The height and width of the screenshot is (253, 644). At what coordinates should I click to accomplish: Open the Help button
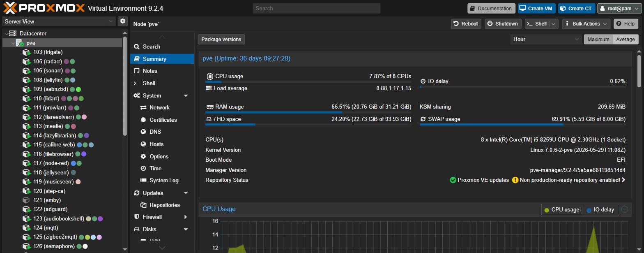(626, 24)
